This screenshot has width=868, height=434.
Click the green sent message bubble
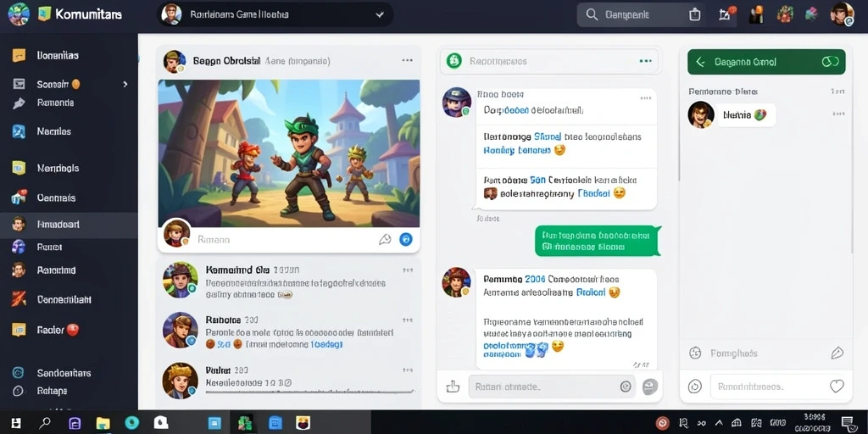[598, 241]
